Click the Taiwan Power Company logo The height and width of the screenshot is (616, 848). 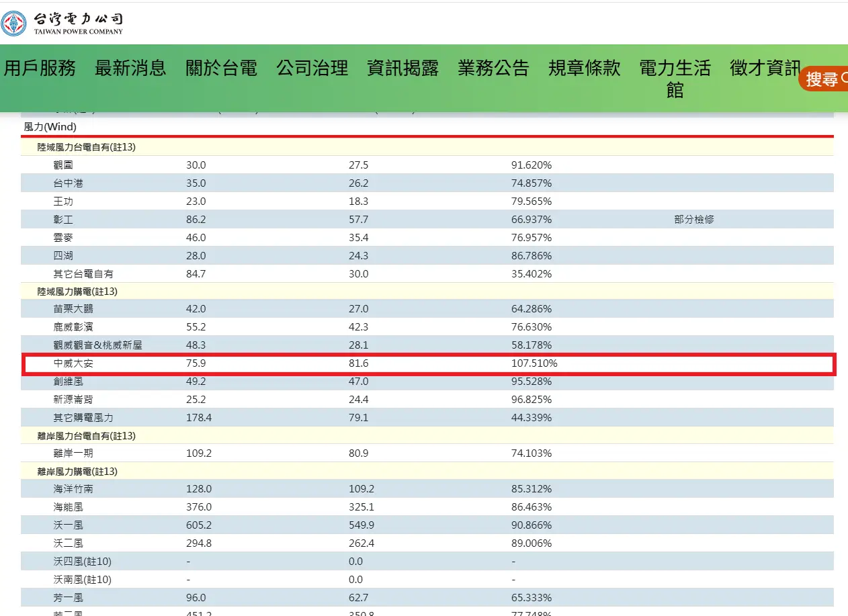tap(62, 24)
